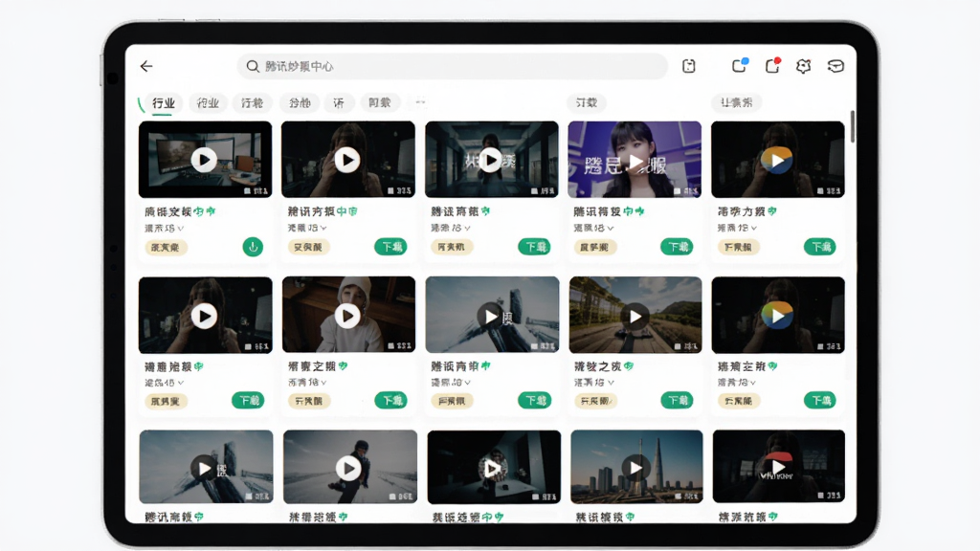Viewport: 980px width, 551px height.
Task: Expand the subtitle chevron on the purple-background card
Action: tap(611, 228)
